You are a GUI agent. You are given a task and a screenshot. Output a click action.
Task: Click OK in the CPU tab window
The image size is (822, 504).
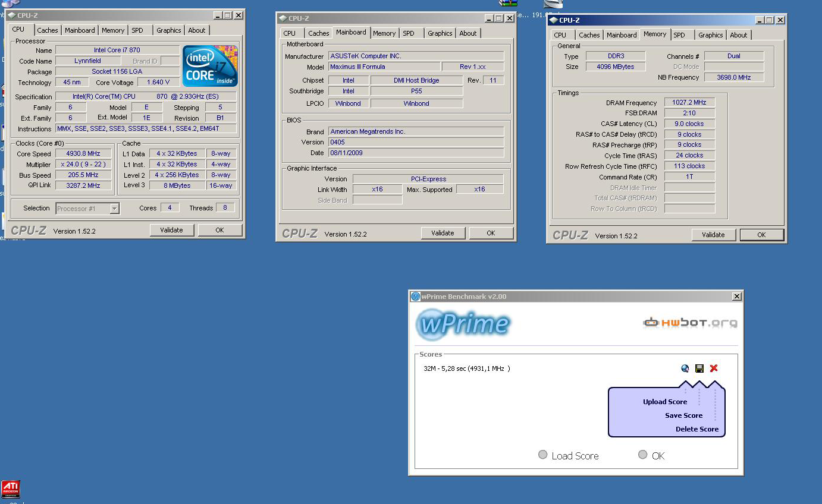tap(219, 230)
